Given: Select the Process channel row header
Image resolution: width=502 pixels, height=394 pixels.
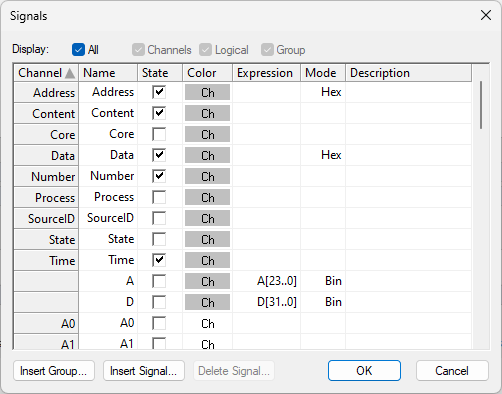Looking at the screenshot, I should tap(46, 197).
